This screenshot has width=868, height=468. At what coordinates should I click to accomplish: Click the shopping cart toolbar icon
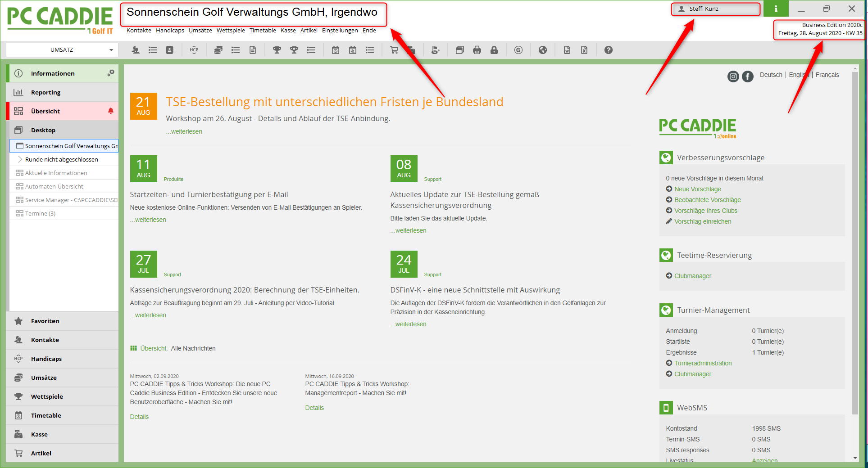click(394, 50)
